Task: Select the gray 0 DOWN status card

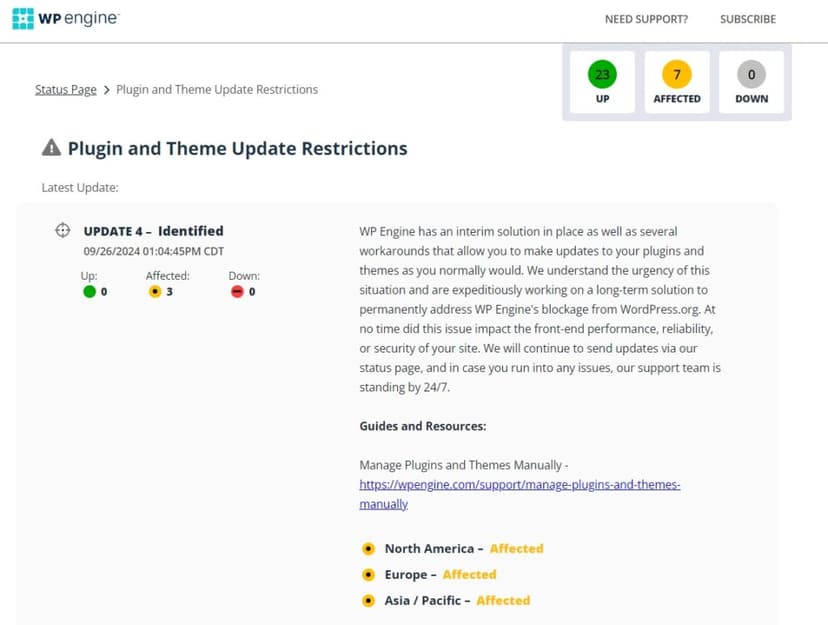Action: click(x=751, y=82)
